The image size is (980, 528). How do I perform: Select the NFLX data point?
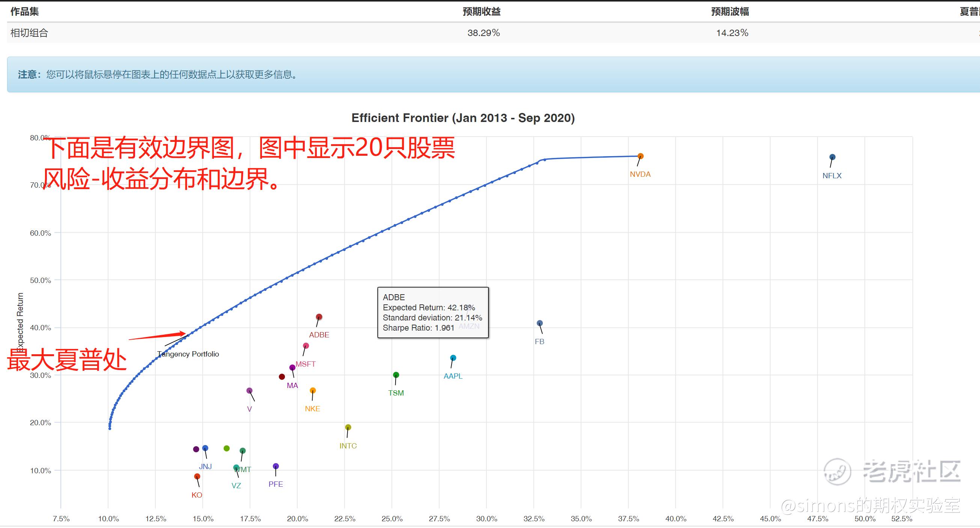point(832,157)
